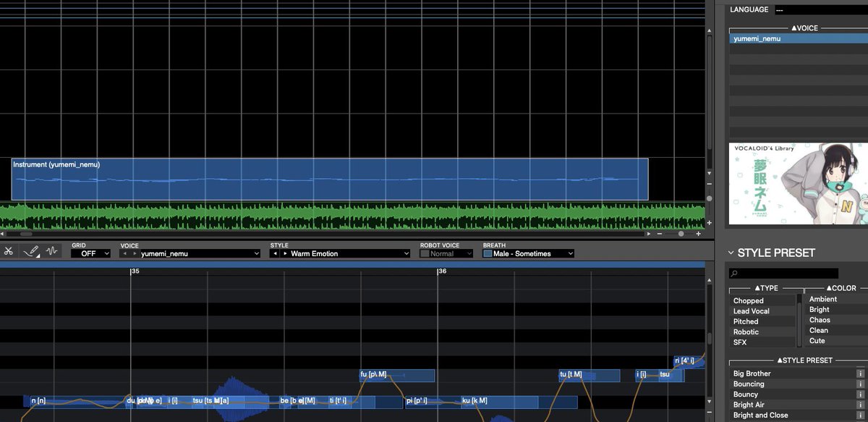The height and width of the screenshot is (422, 868).
Task: Select the Ambient color filter
Action: [x=836, y=299]
